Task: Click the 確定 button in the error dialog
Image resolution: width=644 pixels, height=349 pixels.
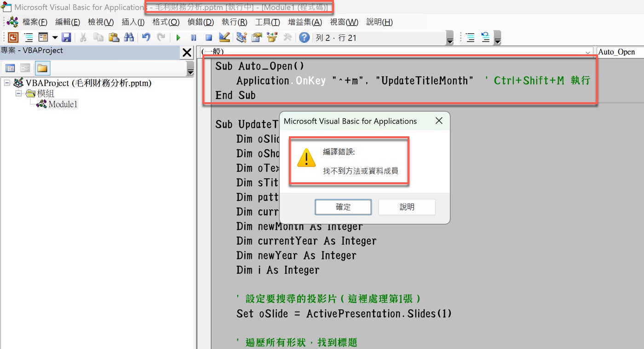Action: 343,207
